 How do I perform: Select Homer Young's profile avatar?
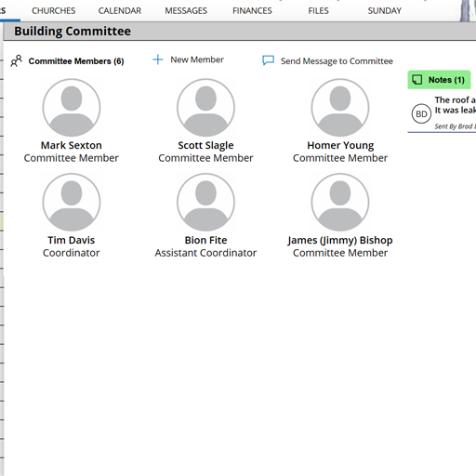pyautogui.click(x=340, y=107)
